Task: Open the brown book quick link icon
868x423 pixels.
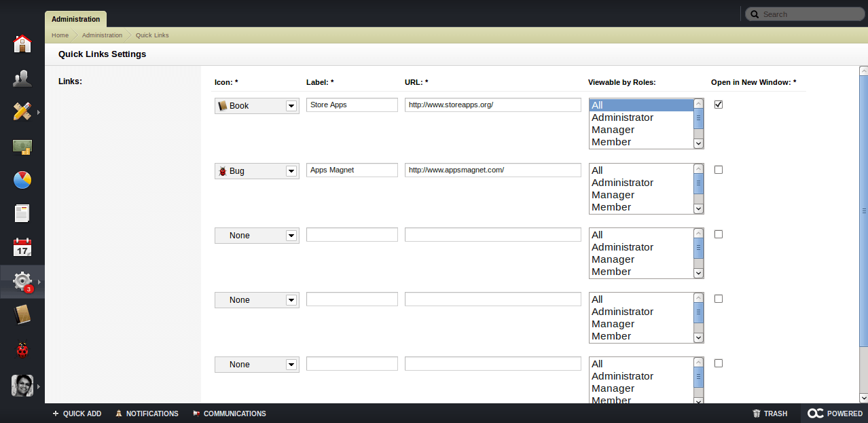Action: [22, 314]
